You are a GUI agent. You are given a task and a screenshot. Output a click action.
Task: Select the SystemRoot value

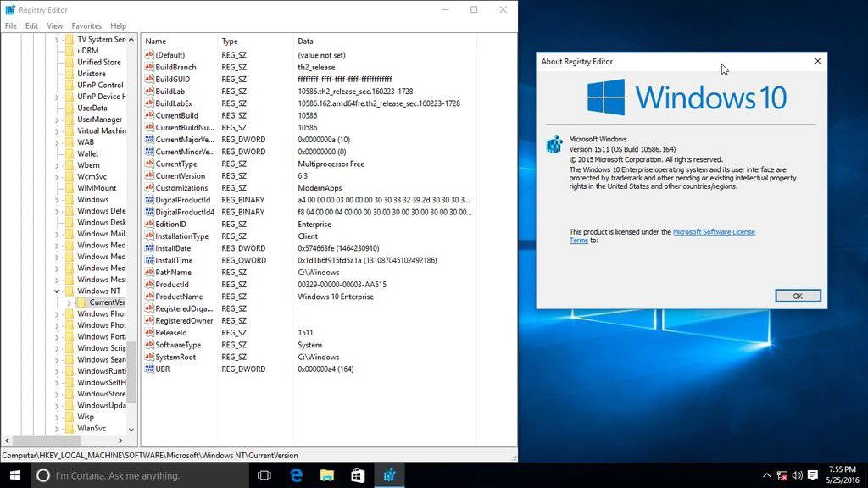point(175,357)
